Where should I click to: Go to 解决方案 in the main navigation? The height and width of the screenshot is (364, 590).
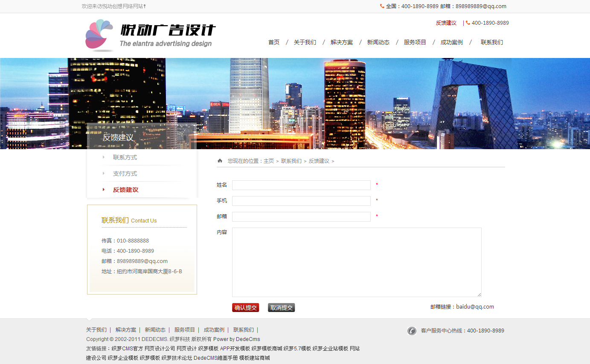tap(342, 42)
